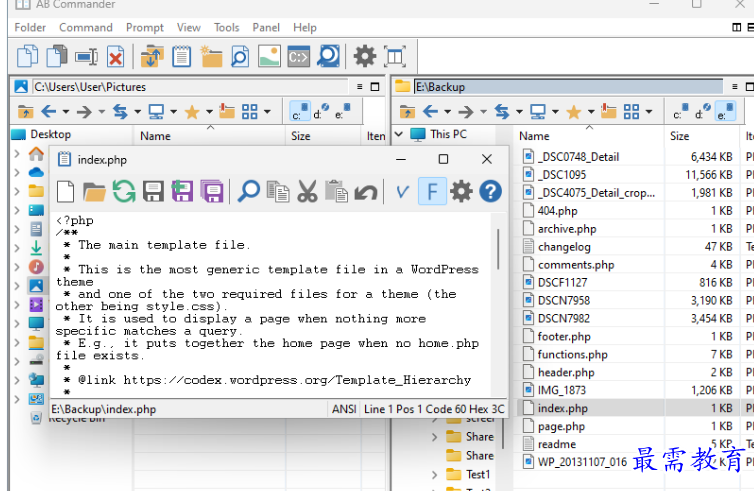Image resolution: width=754 pixels, height=491 pixels.
Task: Click the green Reload icon in editor
Action: click(x=124, y=191)
